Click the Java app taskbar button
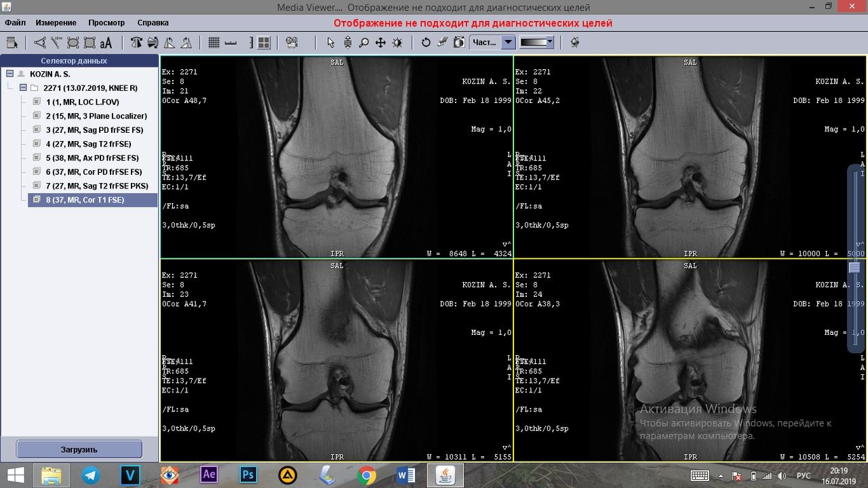 coord(445,475)
